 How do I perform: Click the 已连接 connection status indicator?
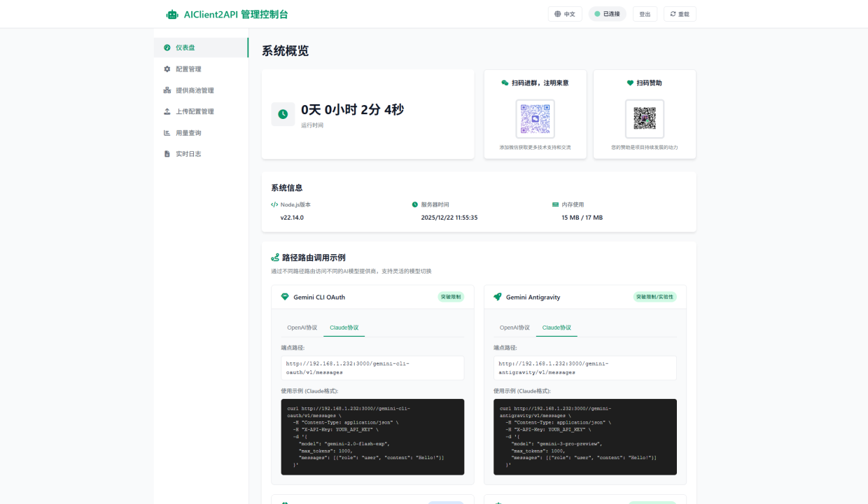(x=607, y=14)
